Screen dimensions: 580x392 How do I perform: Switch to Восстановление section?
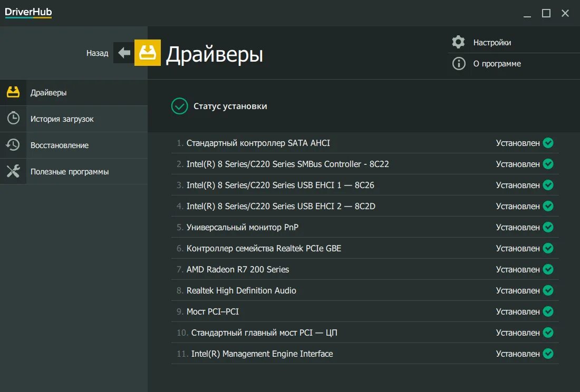(x=59, y=145)
